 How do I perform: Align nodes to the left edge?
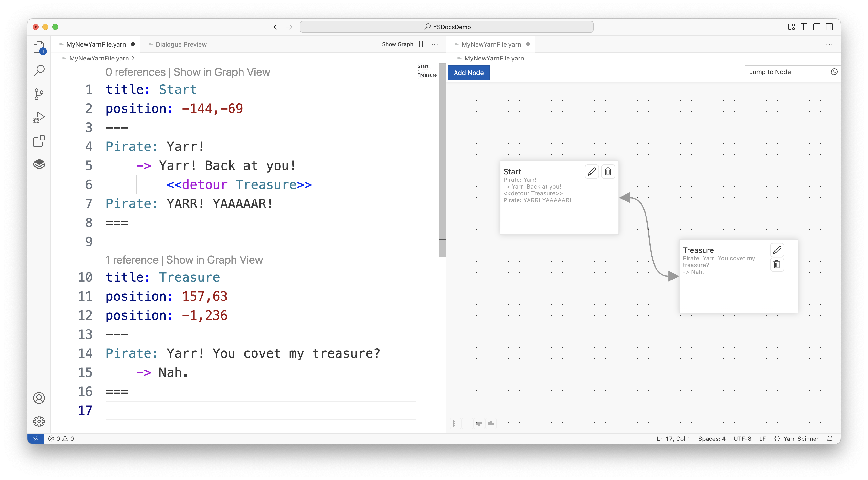(x=455, y=423)
